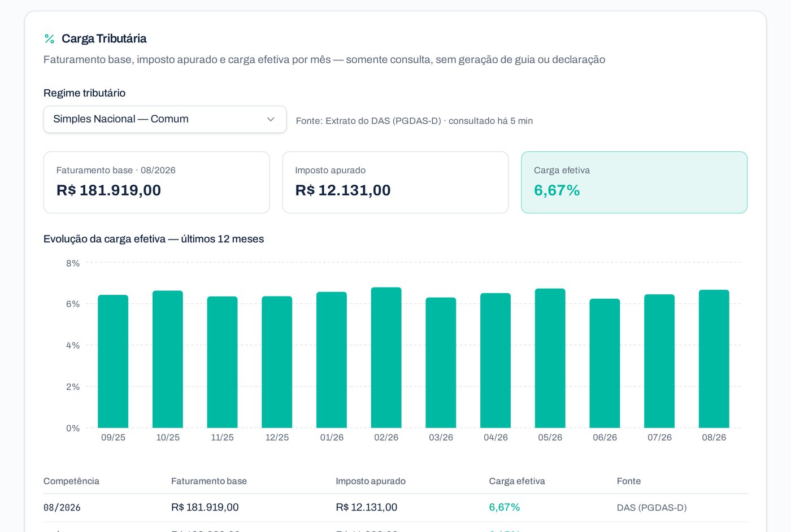Select the Carga efetiva 6,67% card
791x532 pixels.
tap(634, 182)
